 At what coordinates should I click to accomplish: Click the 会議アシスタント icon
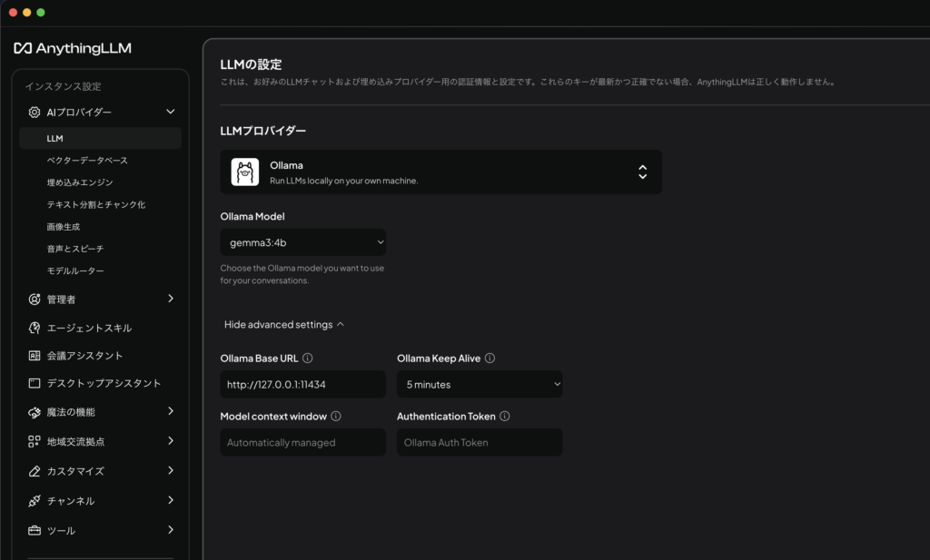(35, 356)
